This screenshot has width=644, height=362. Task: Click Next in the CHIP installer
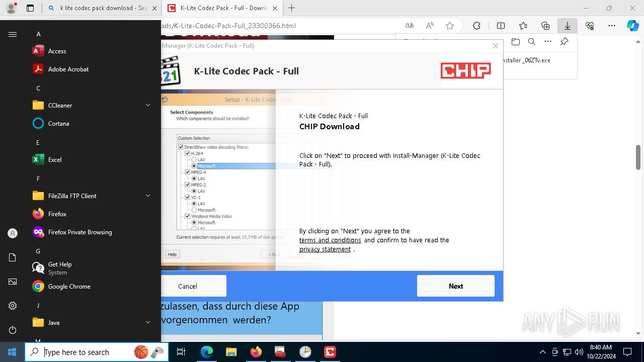point(456,286)
